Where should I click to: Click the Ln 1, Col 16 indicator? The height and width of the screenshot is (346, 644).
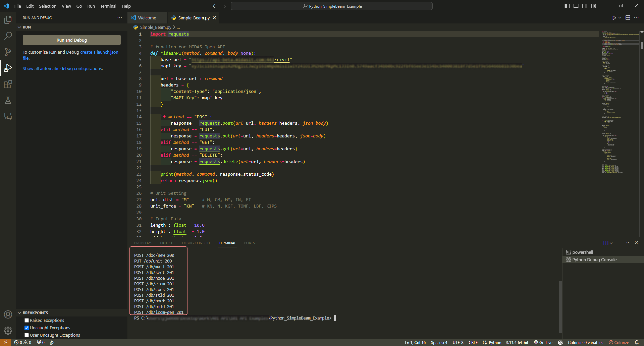click(415, 342)
